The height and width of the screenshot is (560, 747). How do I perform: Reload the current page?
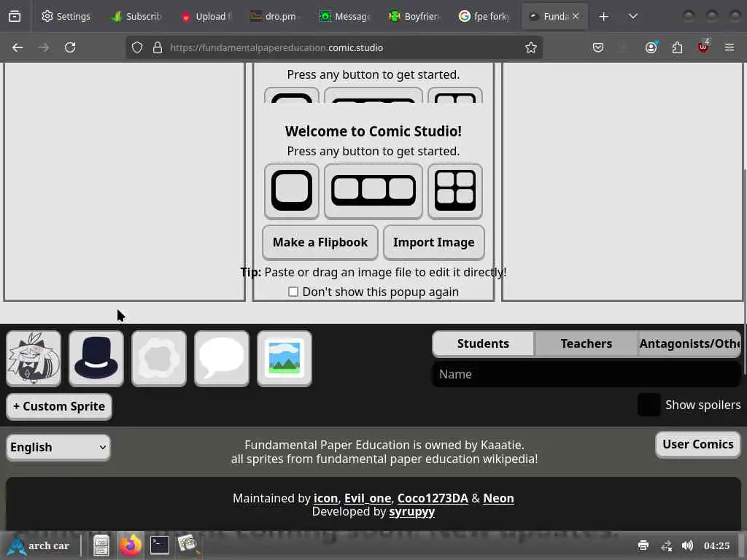tap(70, 47)
